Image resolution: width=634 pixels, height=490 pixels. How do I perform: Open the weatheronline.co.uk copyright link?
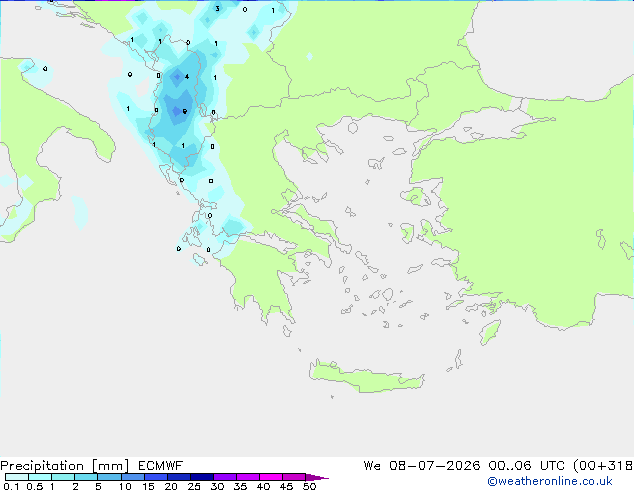click(550, 481)
